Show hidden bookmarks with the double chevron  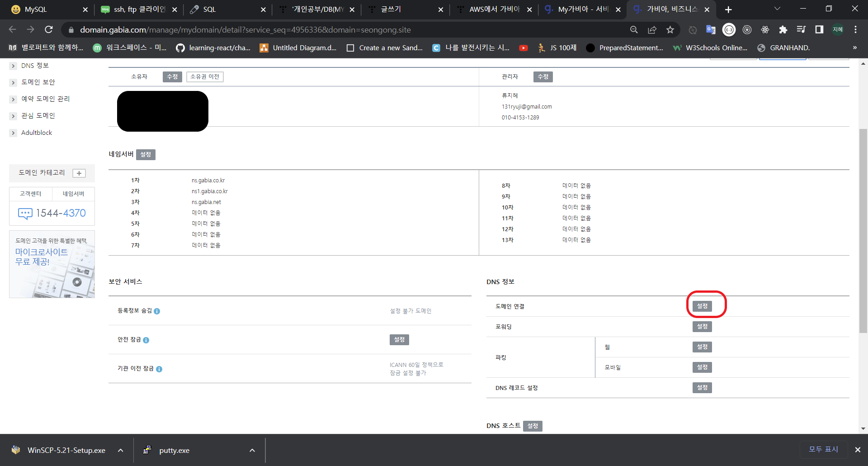click(x=854, y=48)
